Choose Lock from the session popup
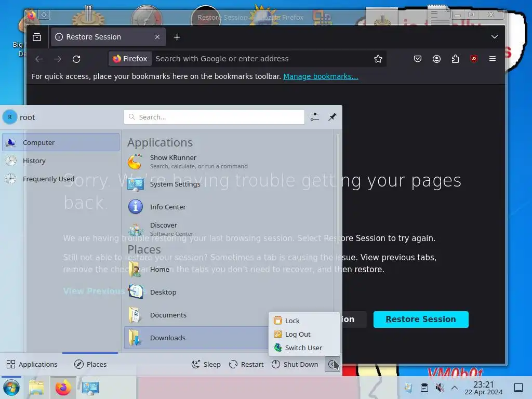Image resolution: width=532 pixels, height=399 pixels. (x=304, y=321)
